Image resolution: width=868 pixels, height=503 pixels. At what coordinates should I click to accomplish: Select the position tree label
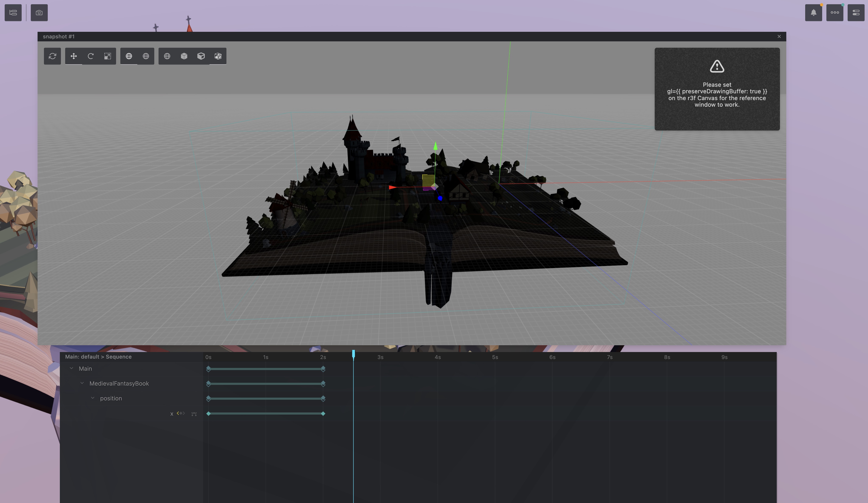pyautogui.click(x=111, y=398)
